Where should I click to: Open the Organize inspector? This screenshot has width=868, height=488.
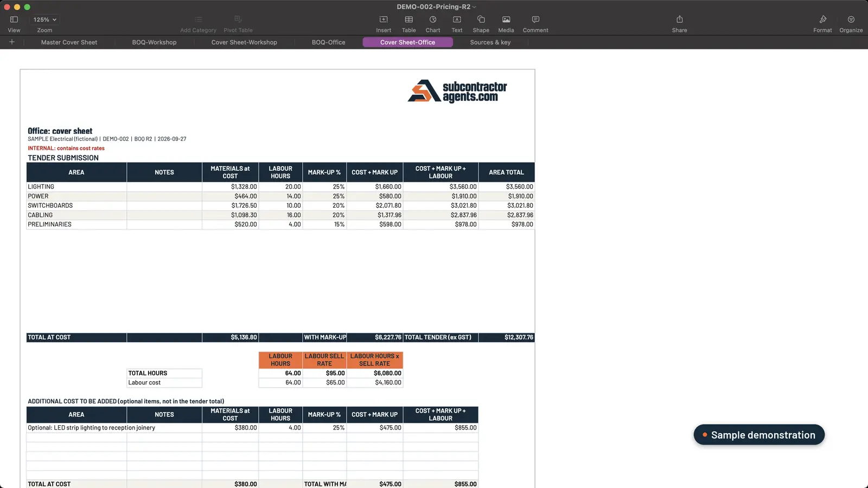click(x=851, y=20)
